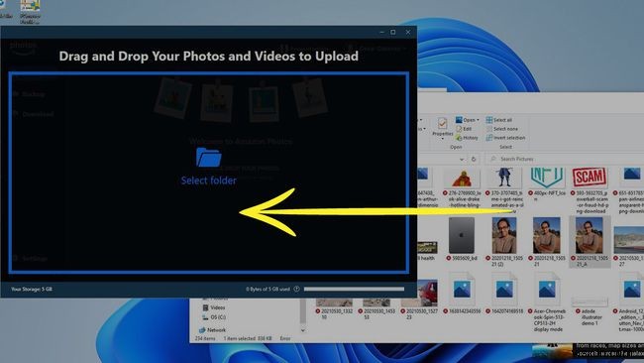Select the Drake hotline bling image thumbnail
Viewport: 644px width, 363px height.
[463, 179]
